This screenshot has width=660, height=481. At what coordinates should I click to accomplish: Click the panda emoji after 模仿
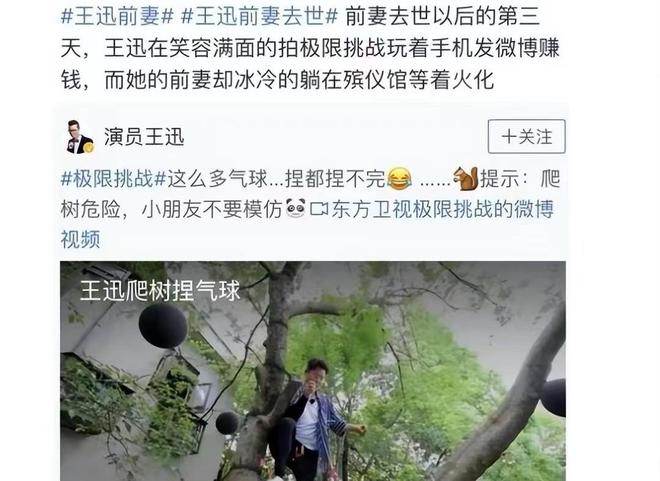click(x=295, y=209)
